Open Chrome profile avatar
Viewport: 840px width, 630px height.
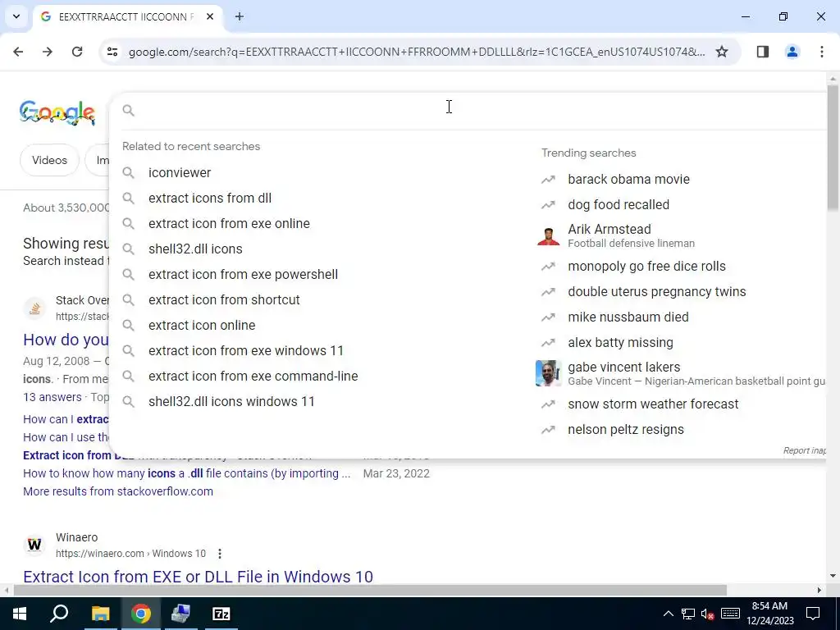(792, 52)
